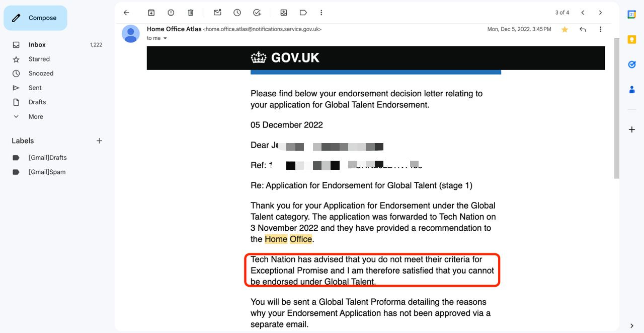Click the GOV.UK crown logo
The image size is (644, 333).
pyautogui.click(x=259, y=57)
